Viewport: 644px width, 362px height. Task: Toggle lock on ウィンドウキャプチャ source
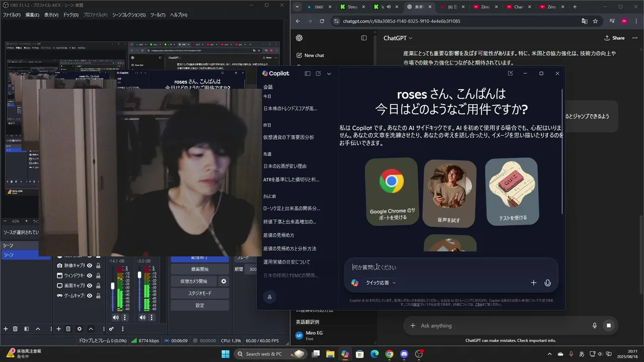[98, 276]
